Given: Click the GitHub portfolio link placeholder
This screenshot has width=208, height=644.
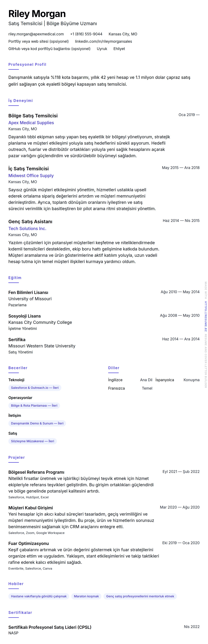Looking at the screenshot, I should pos(49,49).
